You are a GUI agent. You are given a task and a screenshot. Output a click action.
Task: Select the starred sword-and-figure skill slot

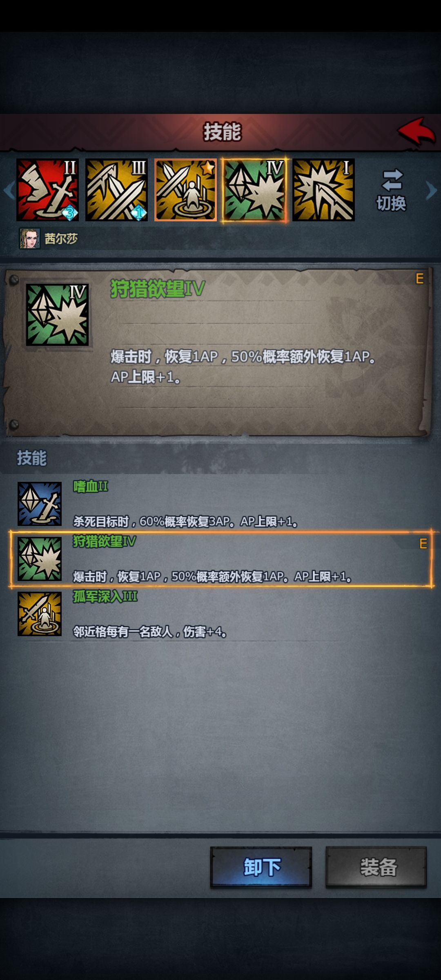click(x=185, y=190)
